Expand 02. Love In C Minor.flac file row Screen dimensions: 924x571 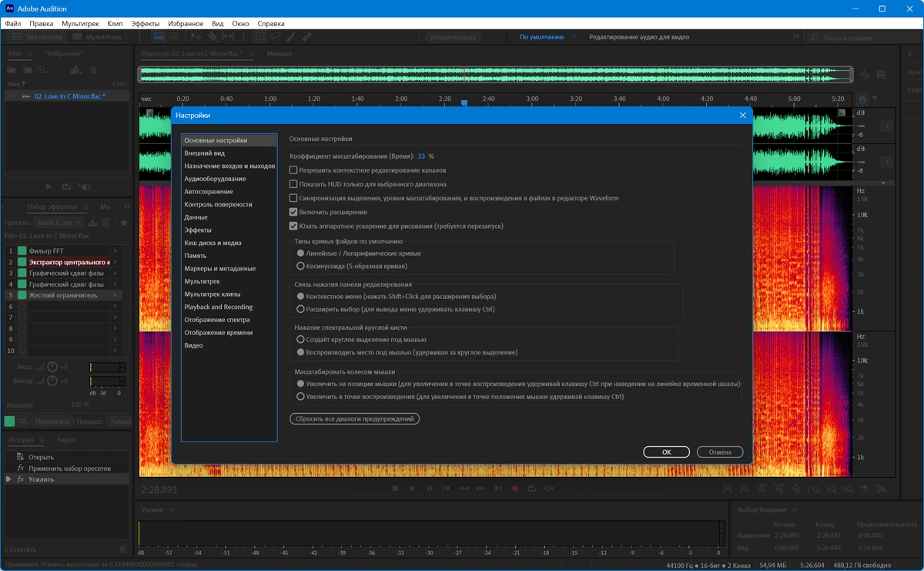(8, 96)
